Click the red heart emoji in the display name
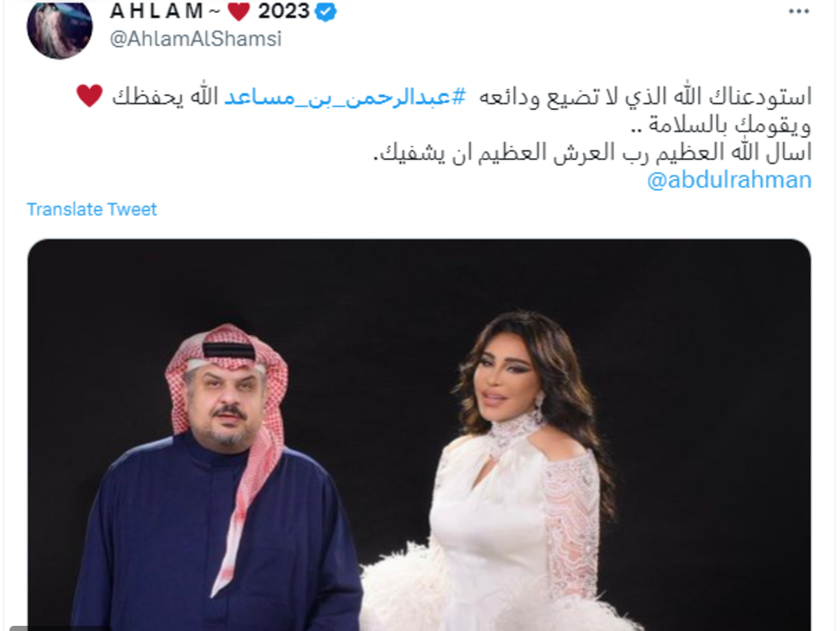 point(239,11)
